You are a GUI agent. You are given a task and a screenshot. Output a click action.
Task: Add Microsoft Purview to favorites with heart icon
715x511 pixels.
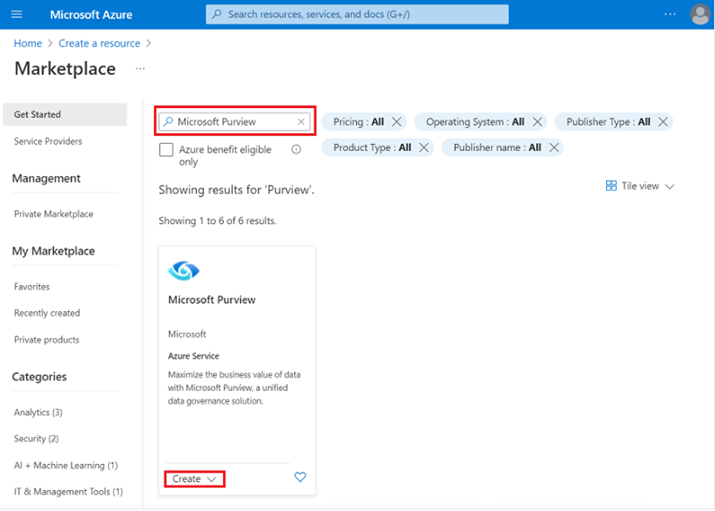click(x=300, y=478)
